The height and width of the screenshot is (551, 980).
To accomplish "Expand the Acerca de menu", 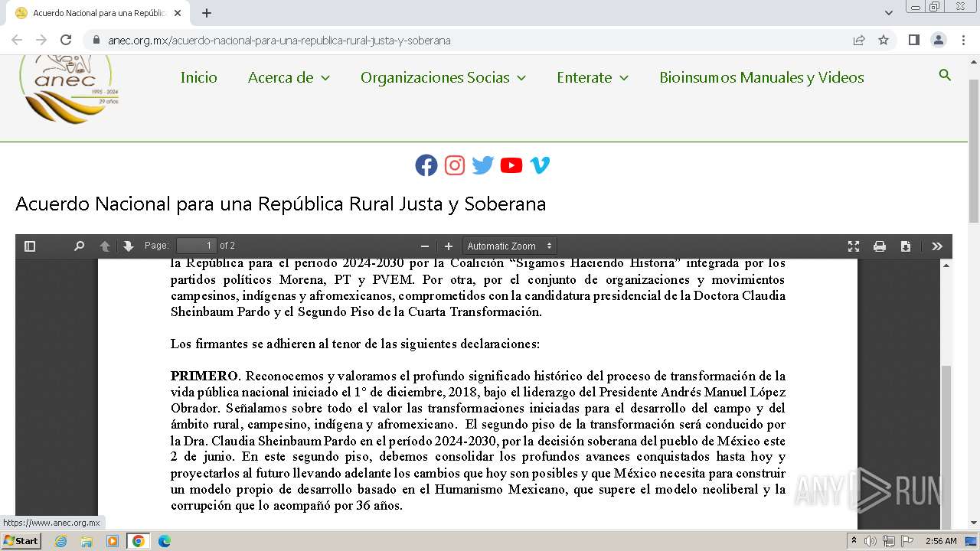I will click(x=289, y=77).
